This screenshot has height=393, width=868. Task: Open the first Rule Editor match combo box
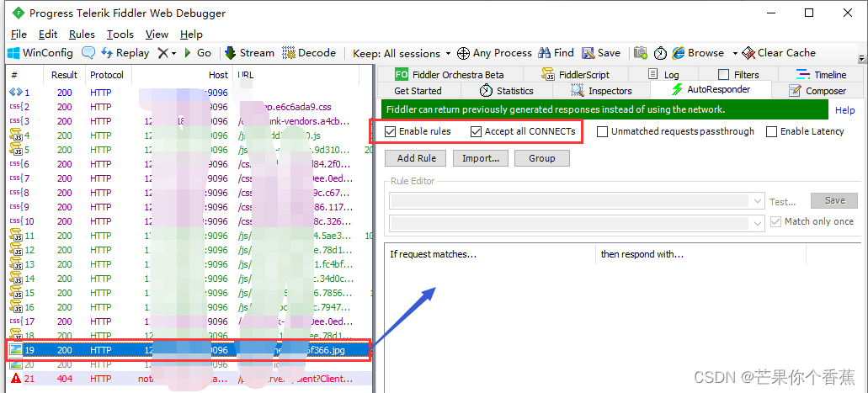577,201
